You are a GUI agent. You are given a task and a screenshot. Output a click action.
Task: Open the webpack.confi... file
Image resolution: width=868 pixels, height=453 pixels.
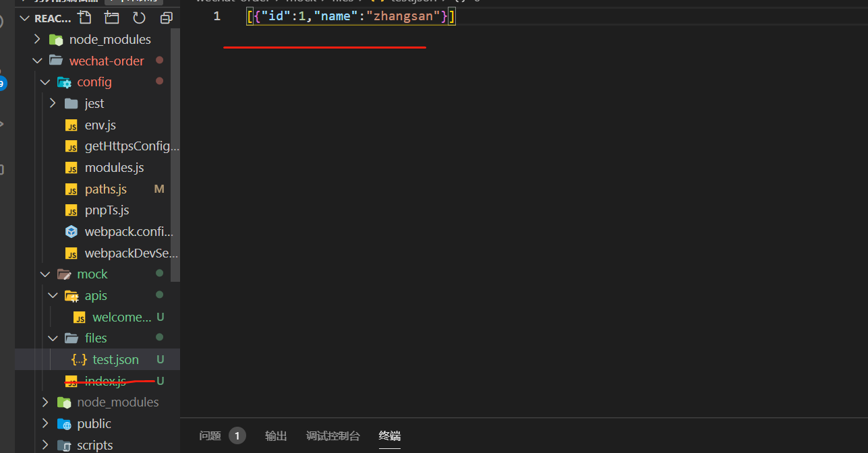click(129, 232)
